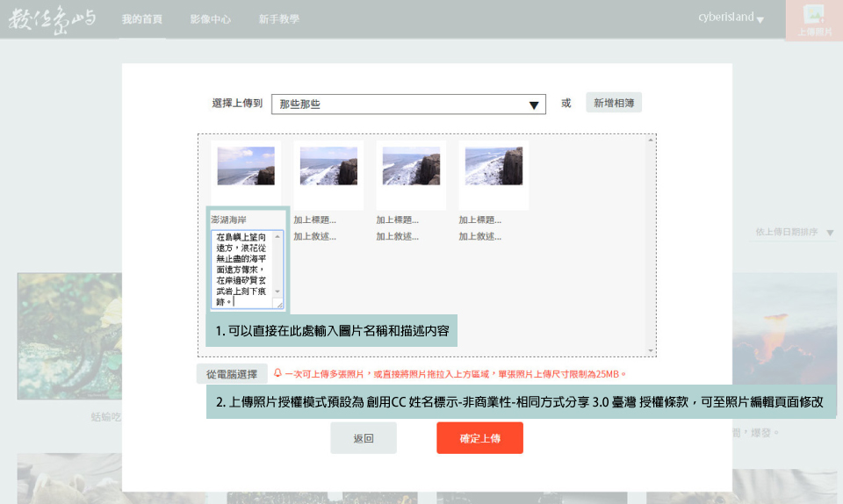Open the cyberisland account dropdown

tap(731, 18)
